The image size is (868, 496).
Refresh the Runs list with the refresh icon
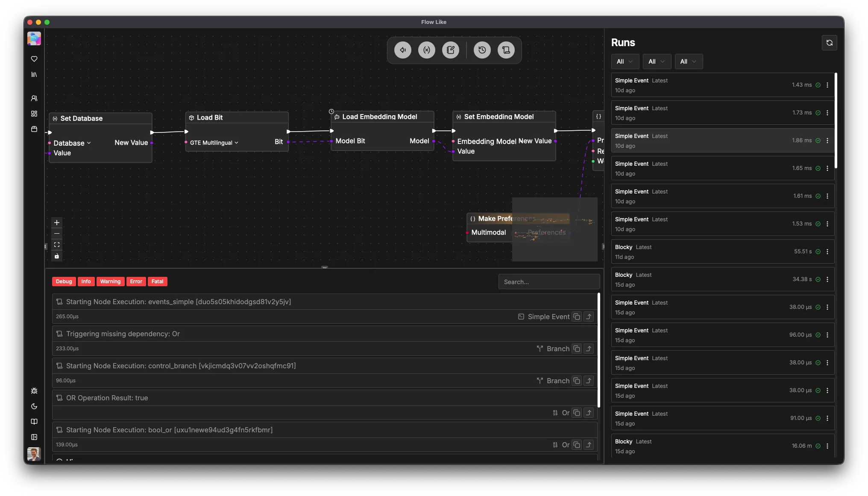click(829, 43)
